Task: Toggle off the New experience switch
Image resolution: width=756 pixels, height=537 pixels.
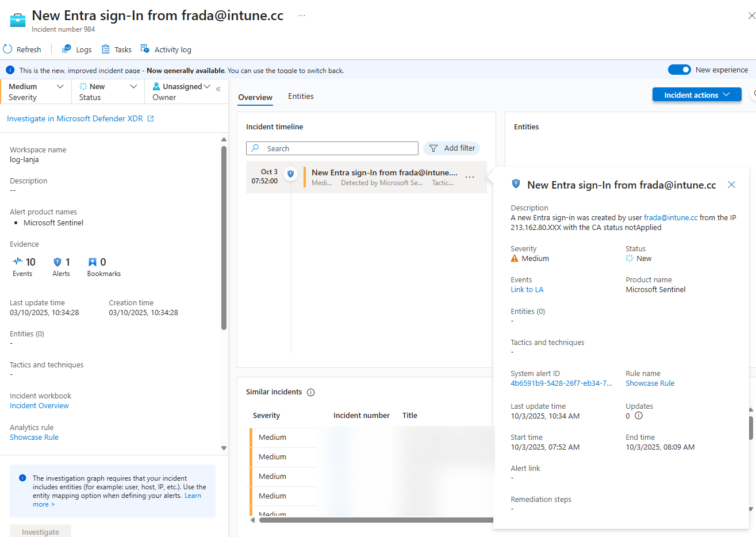Action: pyautogui.click(x=679, y=70)
